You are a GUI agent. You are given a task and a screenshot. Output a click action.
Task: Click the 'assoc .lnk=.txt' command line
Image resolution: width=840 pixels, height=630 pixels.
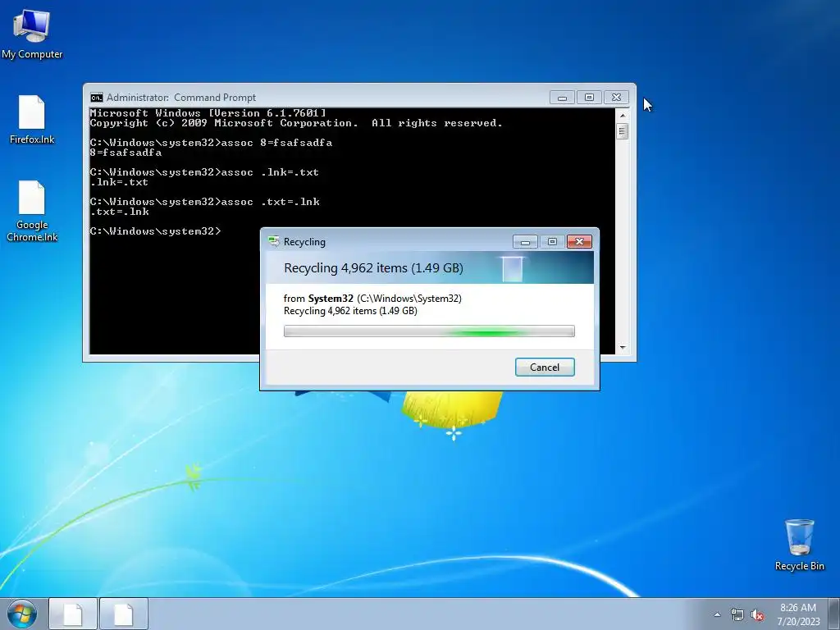[204, 172]
